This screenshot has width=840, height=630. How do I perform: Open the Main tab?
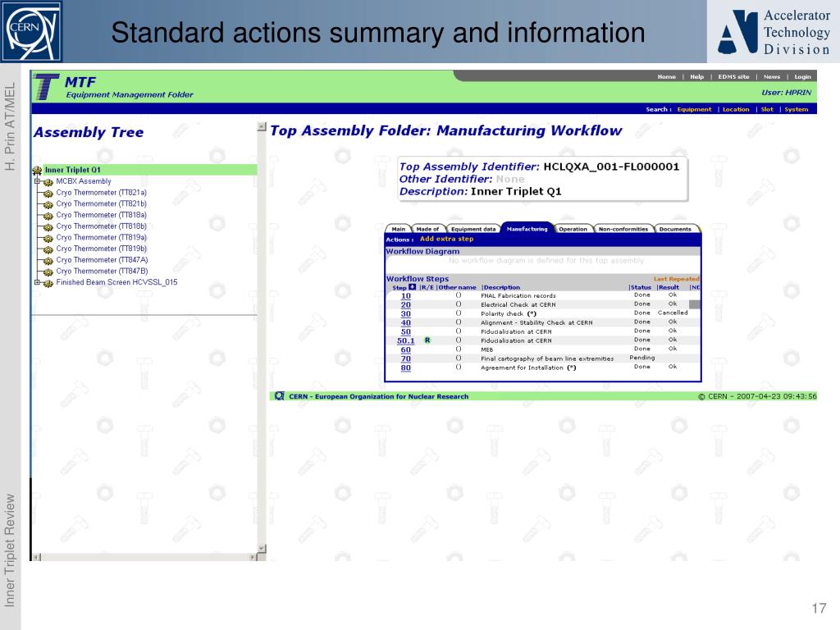pos(398,229)
